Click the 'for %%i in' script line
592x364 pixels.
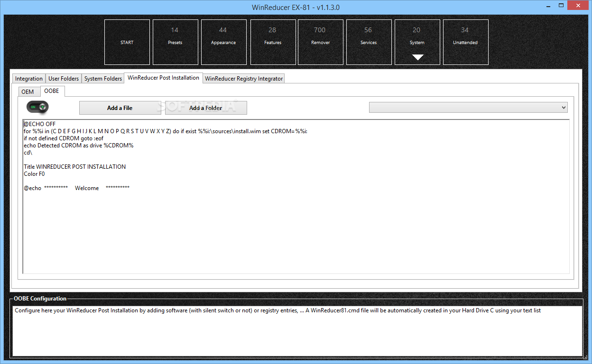tap(166, 131)
